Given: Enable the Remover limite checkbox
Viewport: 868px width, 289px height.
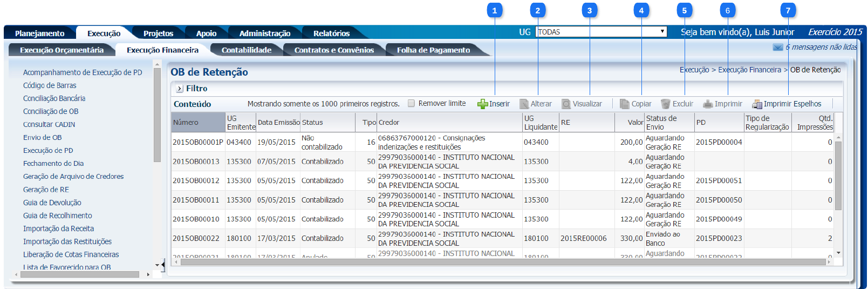Looking at the screenshot, I should [x=412, y=103].
